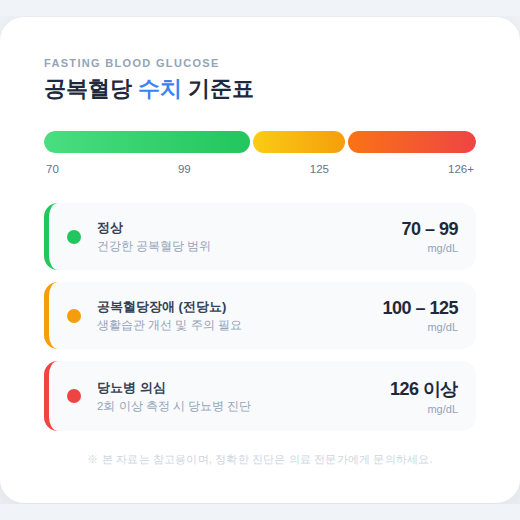Click the 공복혈당 수치 기준표 heading

tap(149, 89)
